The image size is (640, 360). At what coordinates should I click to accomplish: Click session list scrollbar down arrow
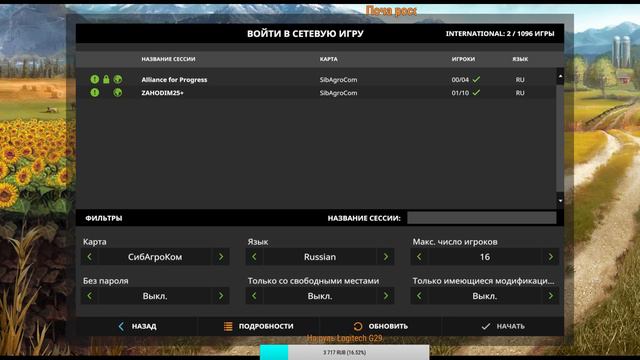pos(560,200)
